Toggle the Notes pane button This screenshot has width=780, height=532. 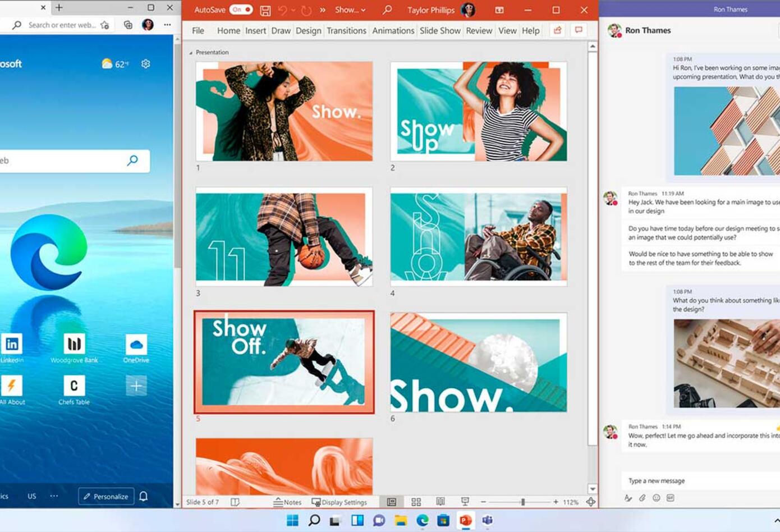click(x=287, y=502)
